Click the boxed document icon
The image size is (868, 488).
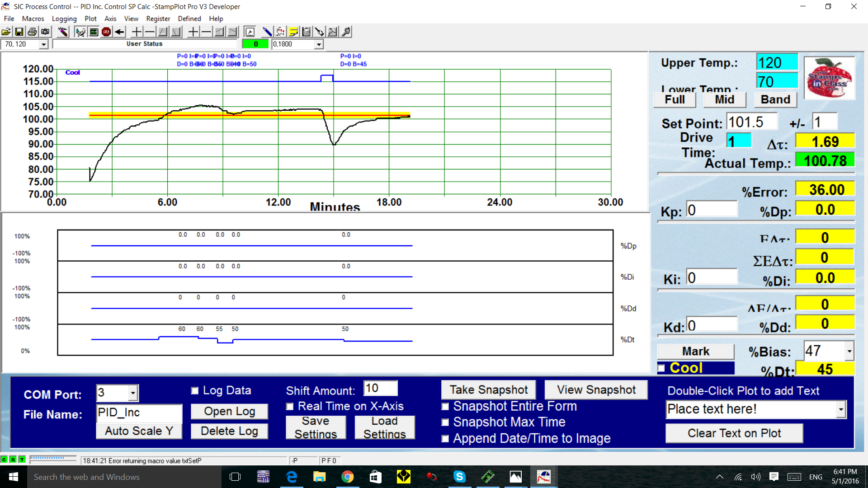(250, 32)
